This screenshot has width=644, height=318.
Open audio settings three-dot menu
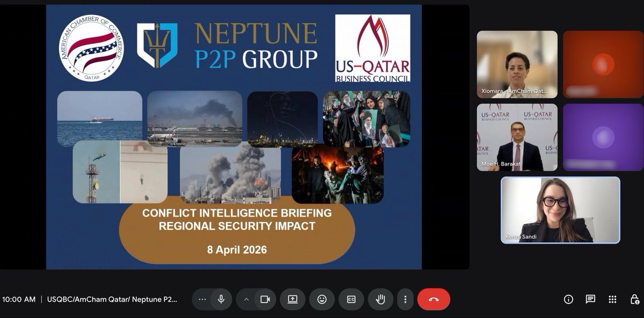[x=202, y=299]
